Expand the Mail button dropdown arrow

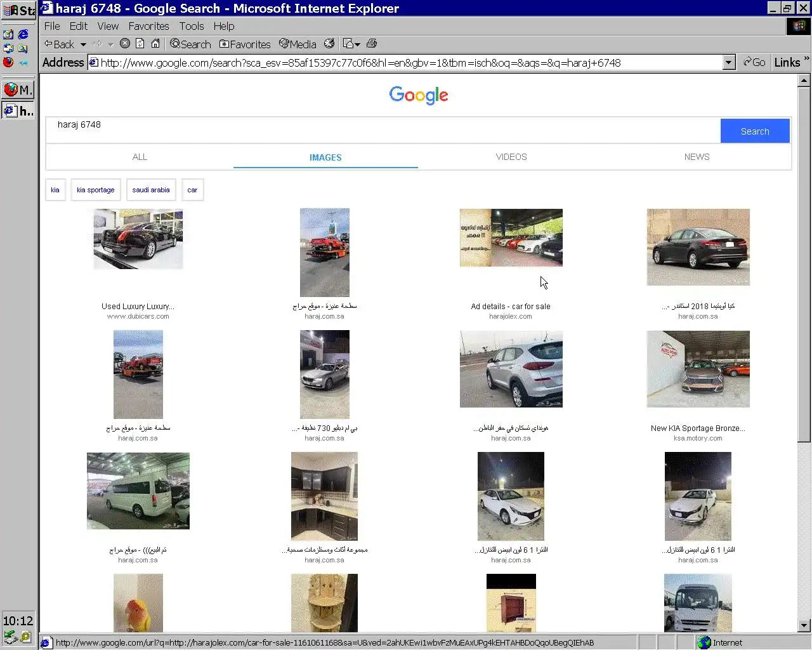pyautogui.click(x=358, y=44)
